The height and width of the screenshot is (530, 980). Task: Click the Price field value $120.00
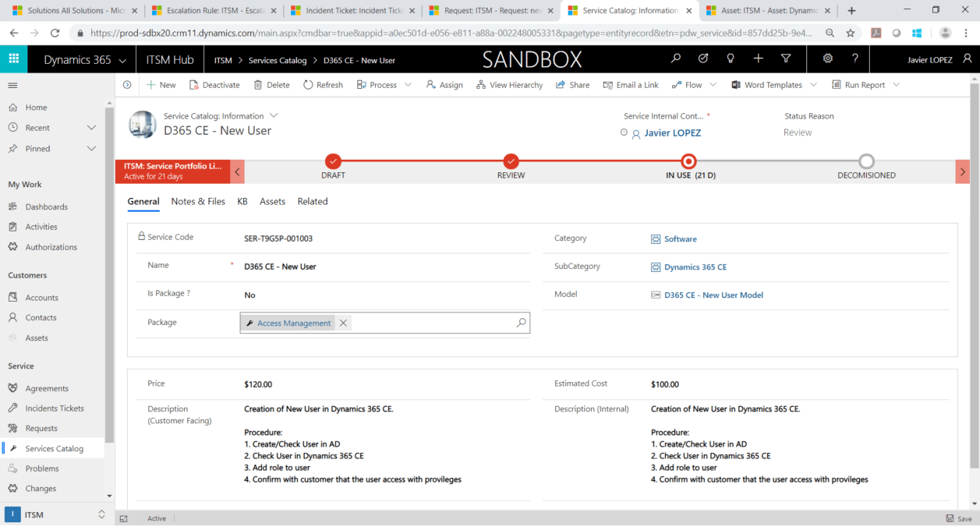point(258,384)
